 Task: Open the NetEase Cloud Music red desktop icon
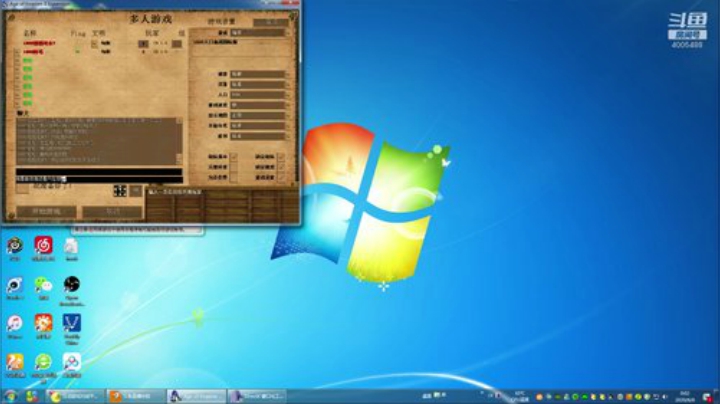pyautogui.click(x=43, y=246)
